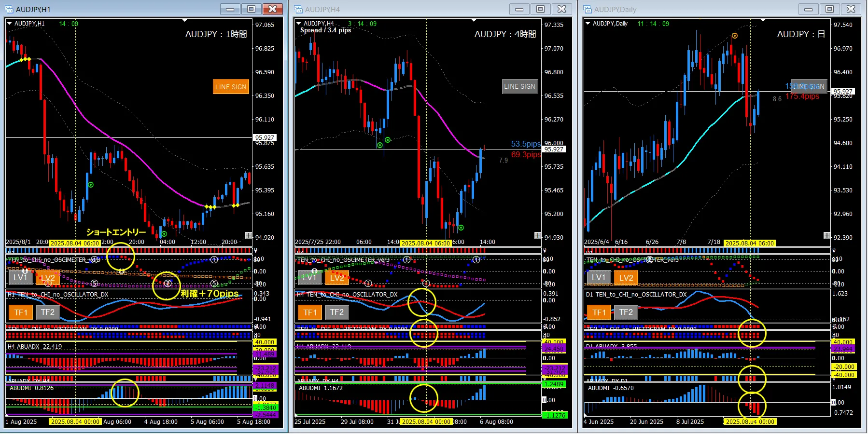Open the AUDJPY,H1 chart dropdown triangle
Viewport: 868px width, 434px height.
click(10, 23)
